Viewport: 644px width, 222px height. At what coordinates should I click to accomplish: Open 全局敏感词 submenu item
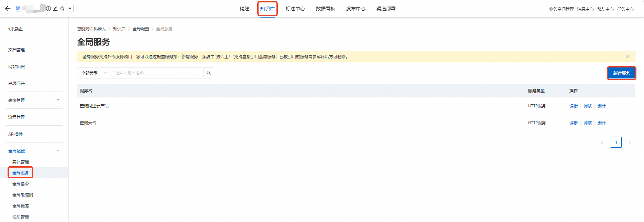coord(23,195)
